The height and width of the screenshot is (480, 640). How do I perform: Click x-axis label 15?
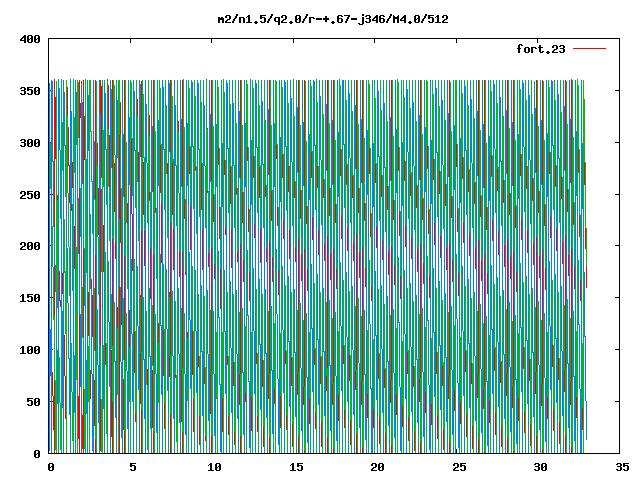tap(296, 467)
